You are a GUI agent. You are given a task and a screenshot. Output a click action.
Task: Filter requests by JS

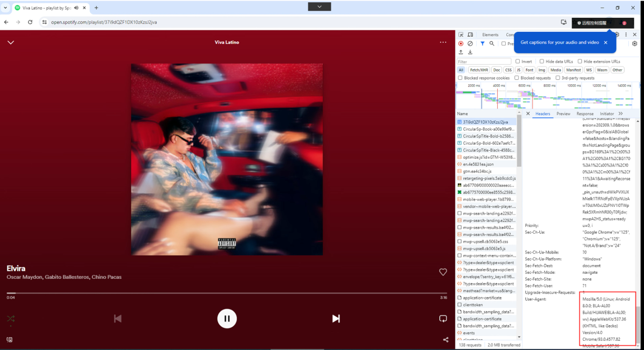(518, 70)
